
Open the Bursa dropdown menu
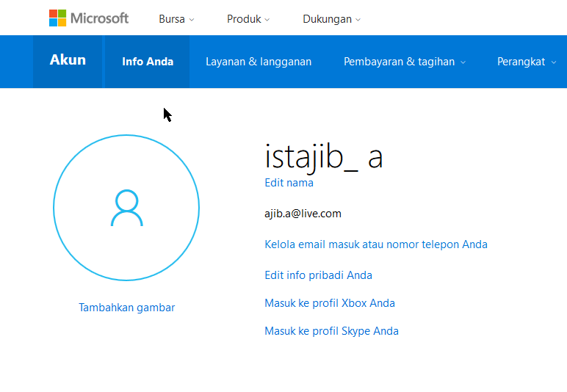pos(176,19)
